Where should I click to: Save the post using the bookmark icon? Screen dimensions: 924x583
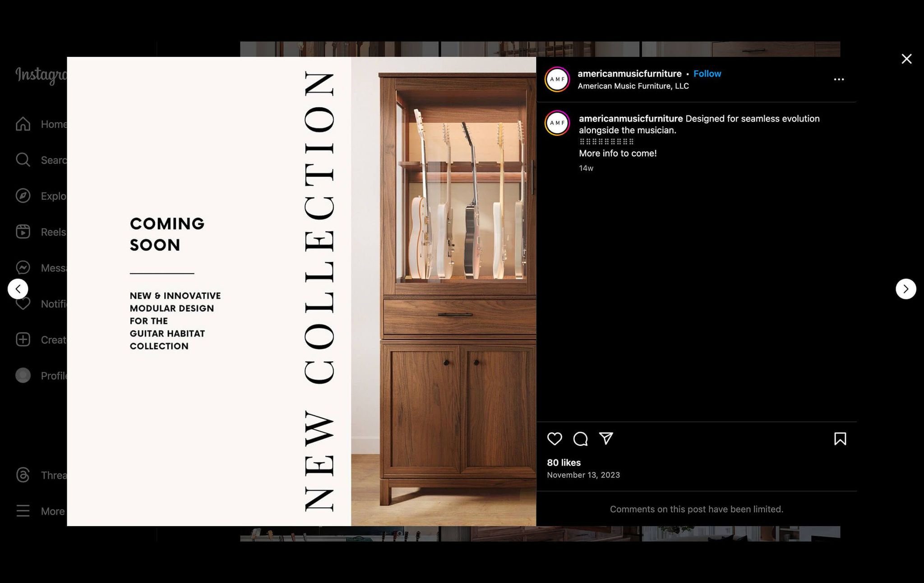(840, 439)
